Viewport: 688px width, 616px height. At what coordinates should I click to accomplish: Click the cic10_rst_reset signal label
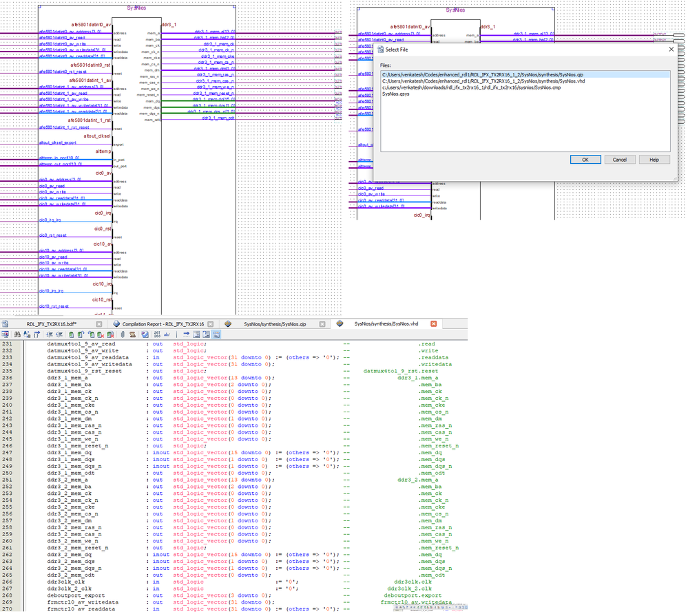54,306
